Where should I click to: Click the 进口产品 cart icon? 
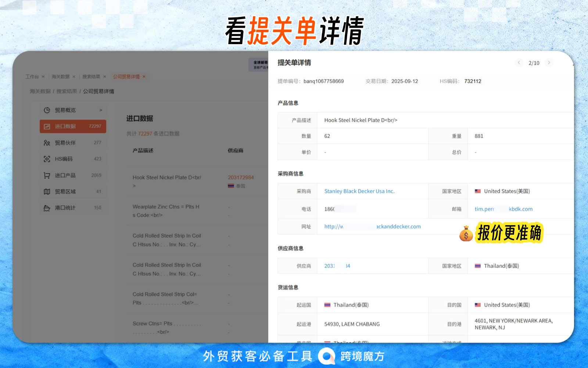coord(47,176)
